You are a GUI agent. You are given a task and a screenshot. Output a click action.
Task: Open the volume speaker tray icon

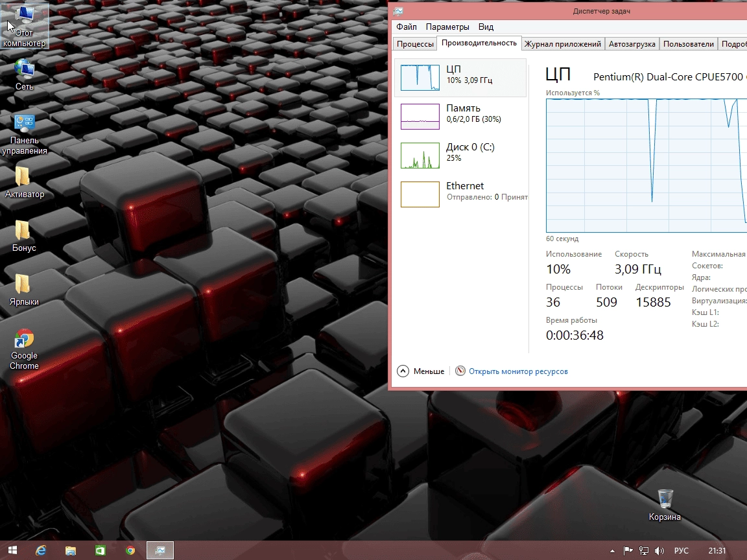pos(659,551)
